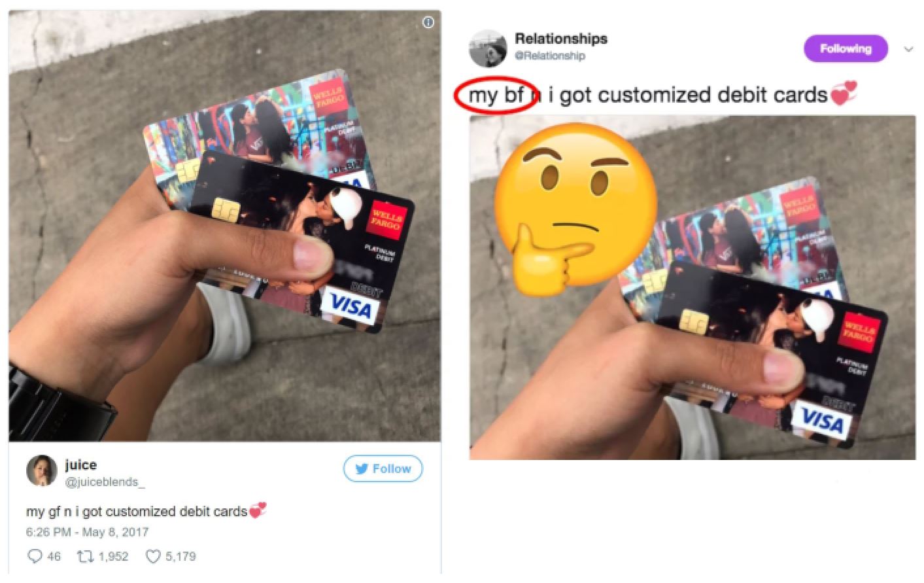The width and height of the screenshot is (924, 583).
Task: Click the retweet arrows icon
Action: coord(86,556)
